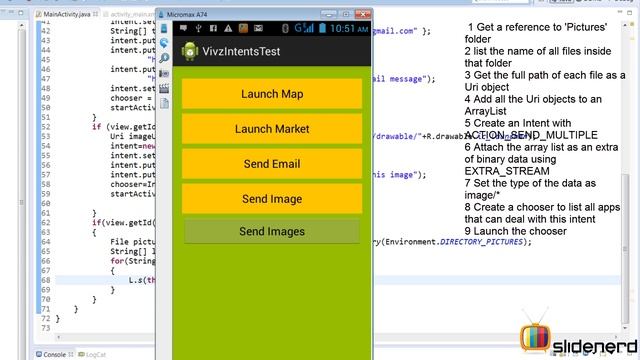
Task: Tap the Launch Market button
Action: 272,129
